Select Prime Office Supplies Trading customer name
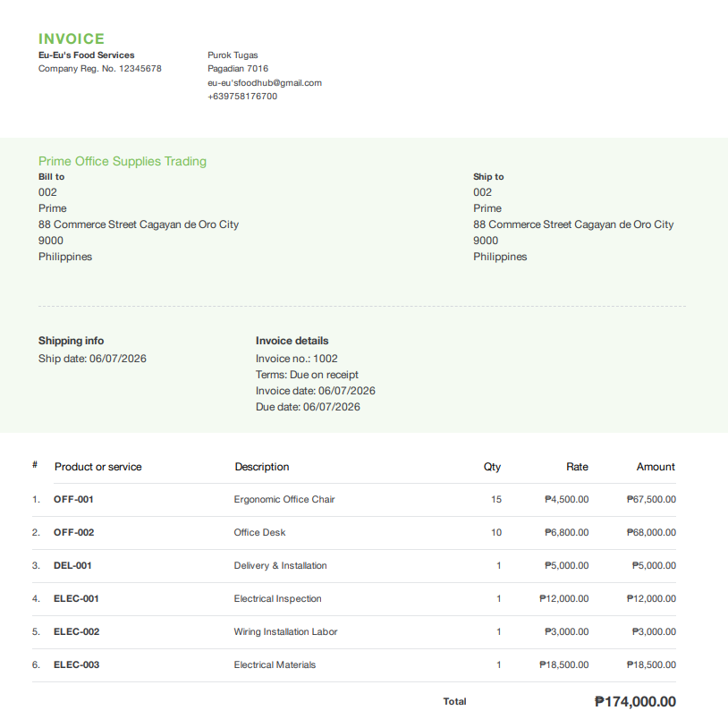The image size is (728, 719). click(123, 161)
